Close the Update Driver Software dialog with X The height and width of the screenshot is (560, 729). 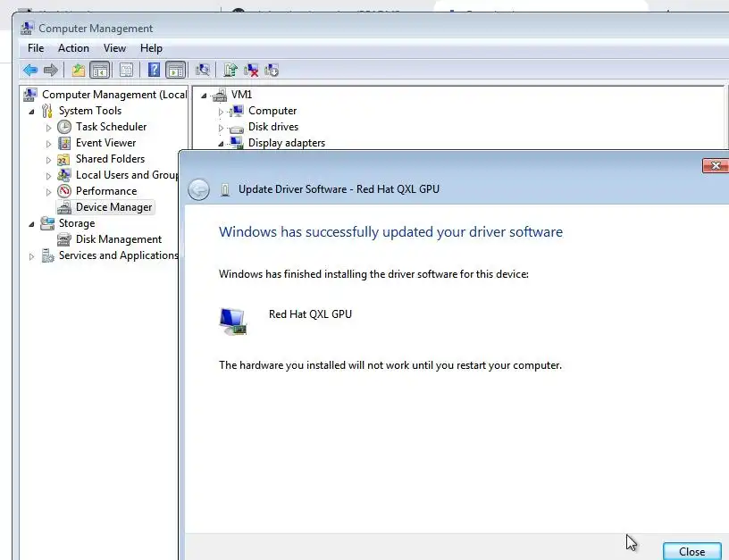(x=716, y=165)
